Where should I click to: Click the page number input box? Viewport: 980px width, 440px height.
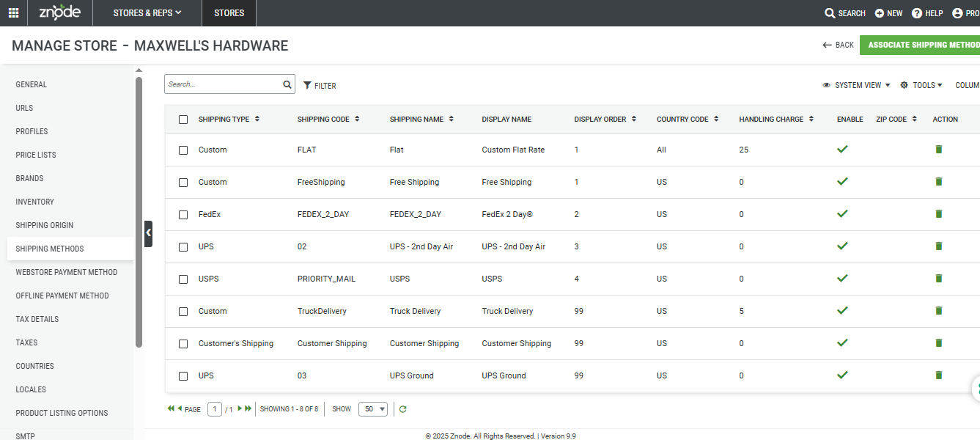point(215,409)
